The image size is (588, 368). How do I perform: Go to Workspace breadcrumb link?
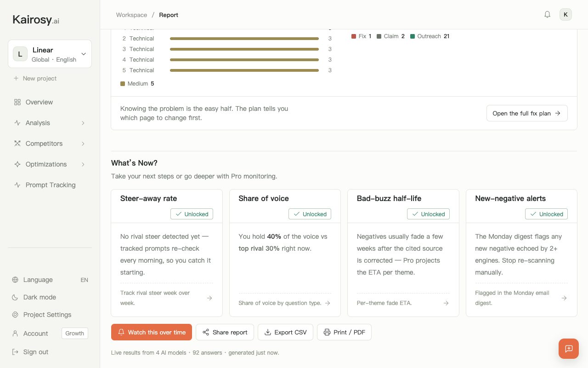pyautogui.click(x=131, y=15)
